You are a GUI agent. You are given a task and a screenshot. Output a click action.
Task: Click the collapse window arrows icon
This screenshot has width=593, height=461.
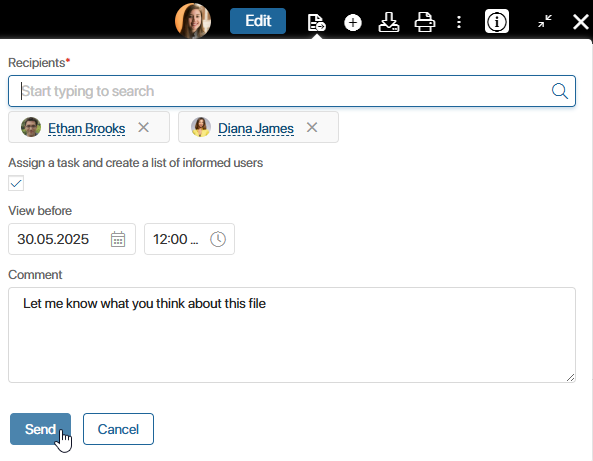545,21
